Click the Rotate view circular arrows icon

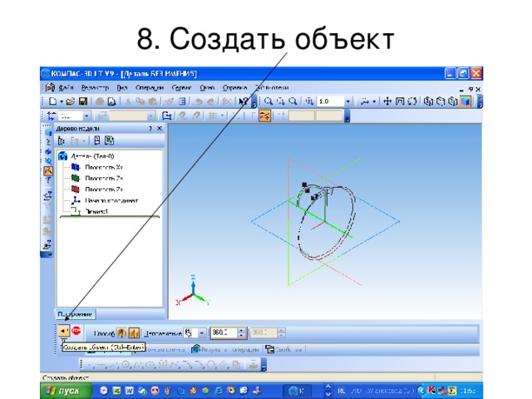(412, 101)
